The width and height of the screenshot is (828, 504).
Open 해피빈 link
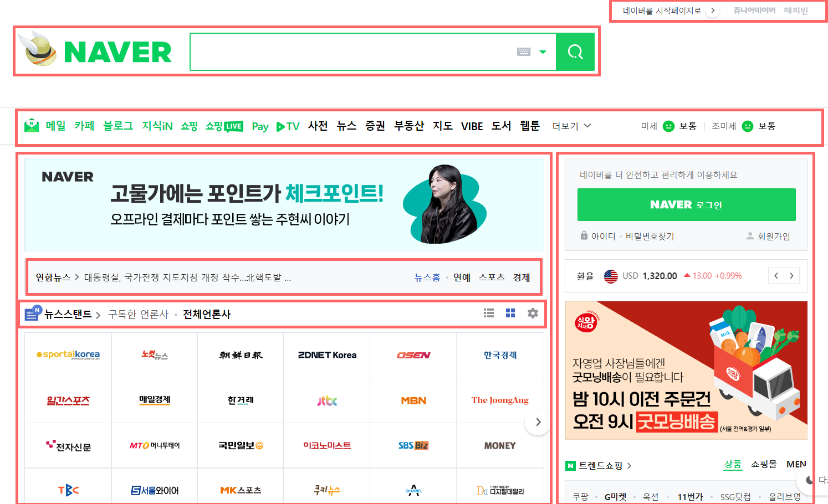click(796, 11)
